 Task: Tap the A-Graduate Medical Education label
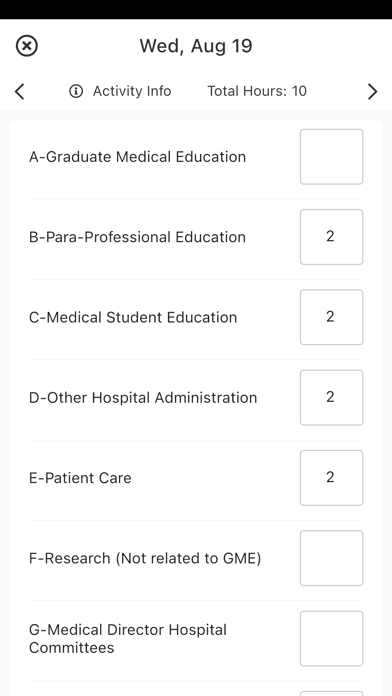click(x=137, y=157)
